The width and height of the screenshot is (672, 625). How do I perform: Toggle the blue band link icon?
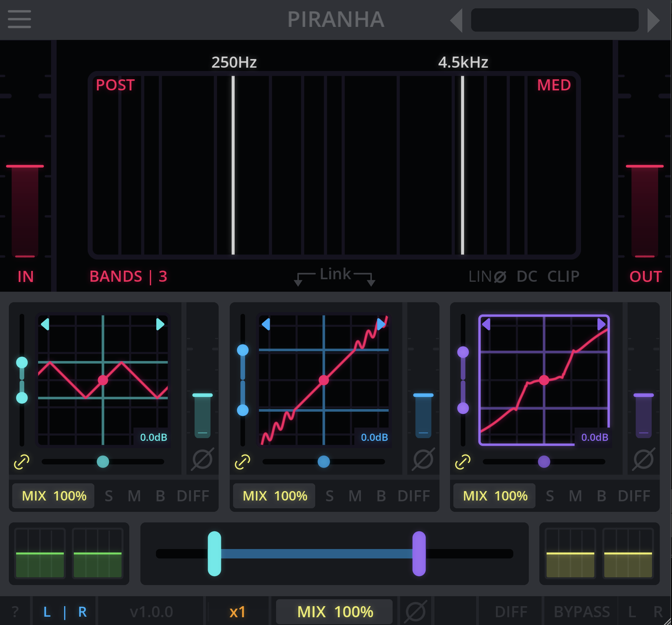point(242,462)
